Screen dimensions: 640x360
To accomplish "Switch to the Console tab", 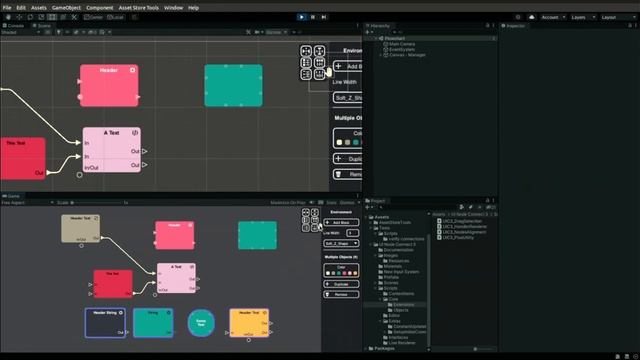I will 14,25.
